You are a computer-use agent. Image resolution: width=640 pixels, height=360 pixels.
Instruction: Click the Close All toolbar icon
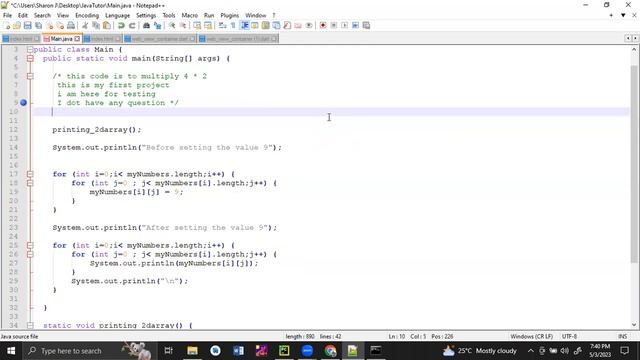tap(60, 25)
